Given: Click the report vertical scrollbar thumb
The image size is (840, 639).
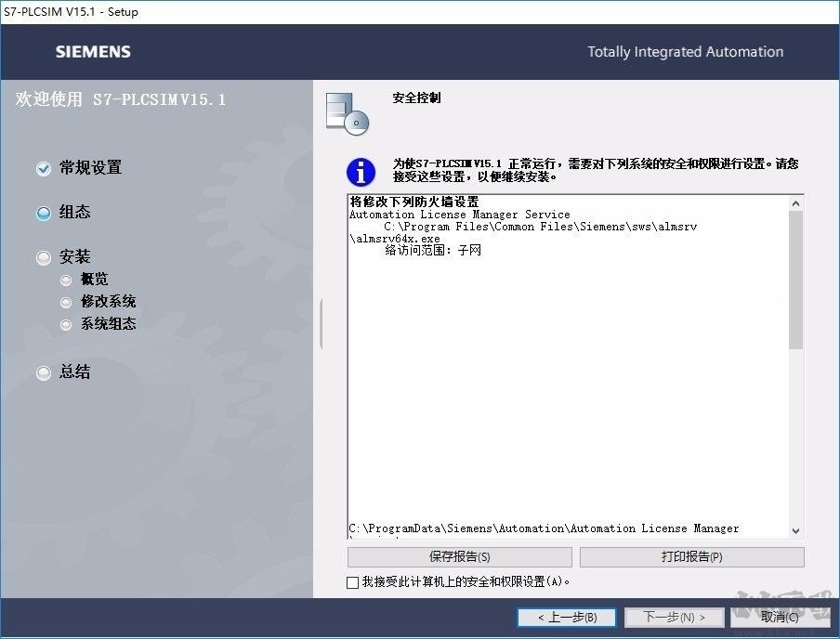Looking at the screenshot, I should 795,280.
